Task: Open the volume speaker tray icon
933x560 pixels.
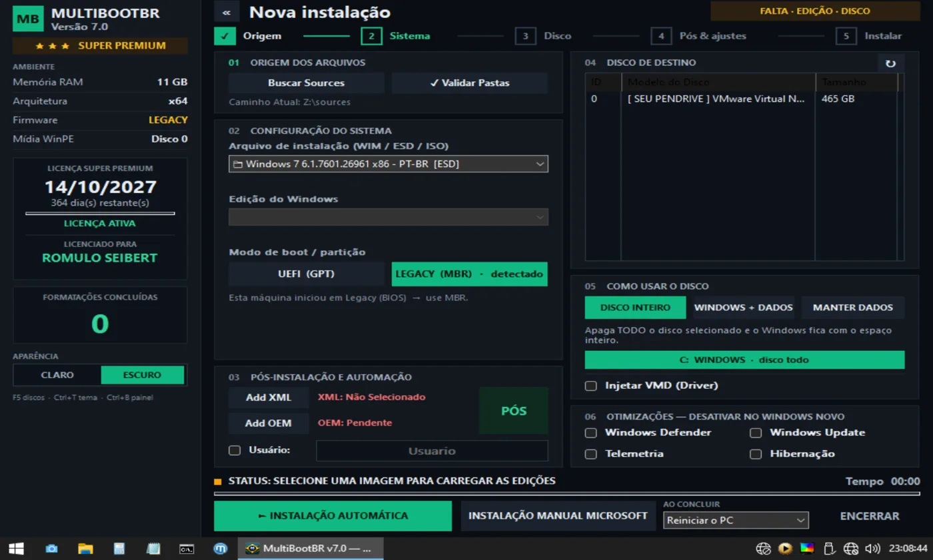Action: click(872, 549)
